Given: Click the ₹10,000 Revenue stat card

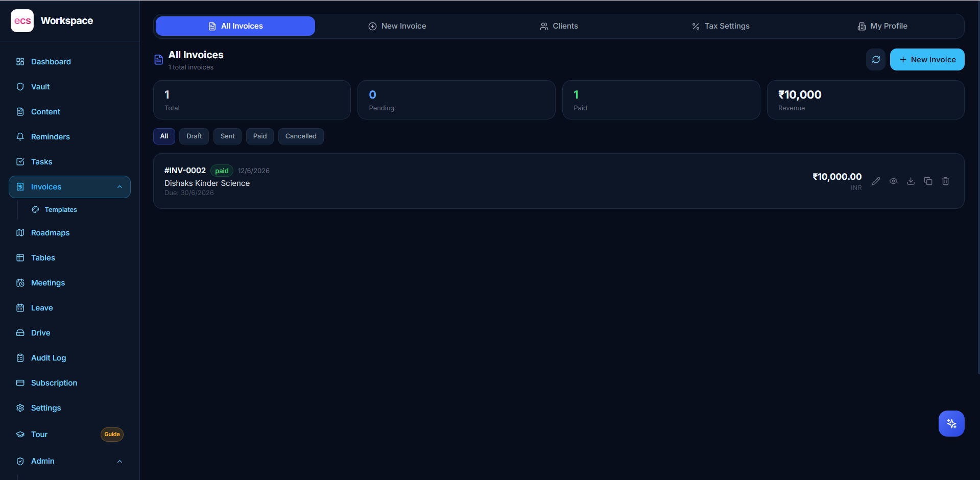Looking at the screenshot, I should 866,100.
